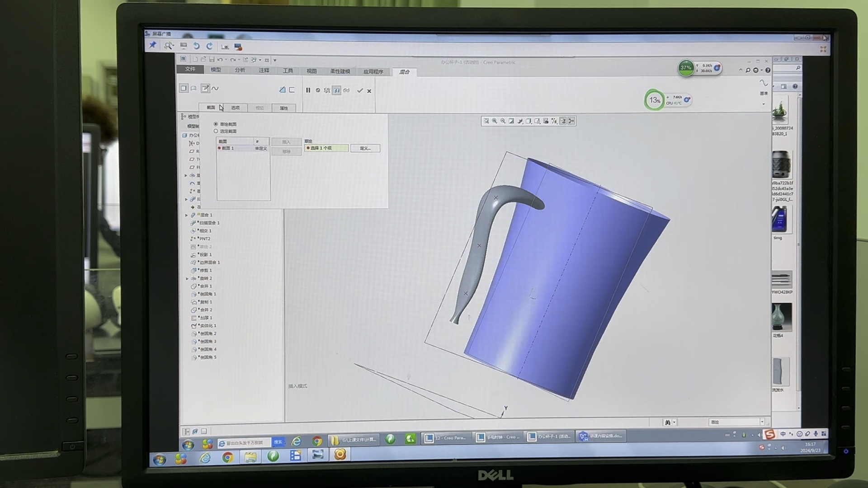Click the 选择 1 个项 sketch collector field
The height and width of the screenshot is (488, 868).
tap(326, 148)
